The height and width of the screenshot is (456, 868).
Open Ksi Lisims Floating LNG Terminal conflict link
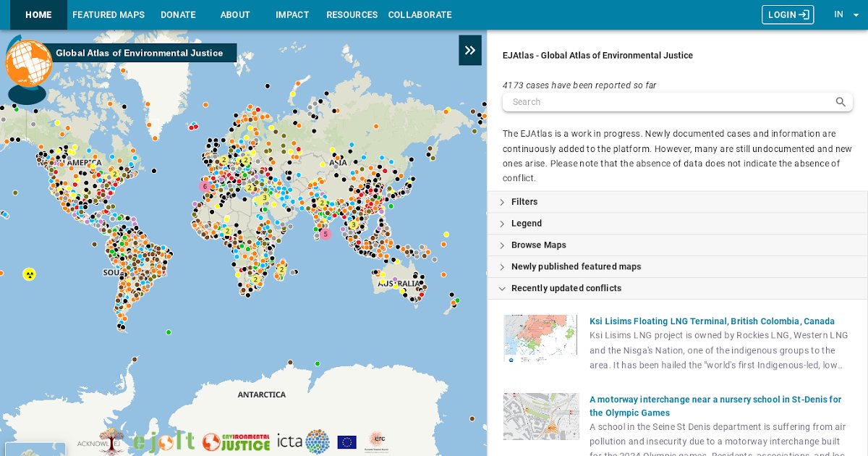(x=712, y=321)
